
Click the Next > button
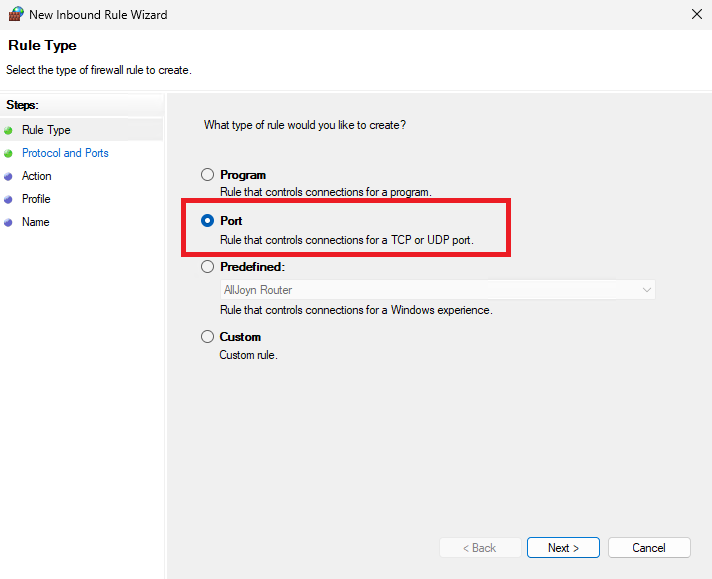click(x=563, y=548)
